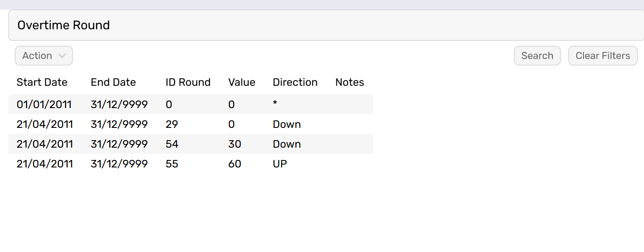Select the UP direction cell
The width and height of the screenshot is (644, 252).
tap(280, 164)
